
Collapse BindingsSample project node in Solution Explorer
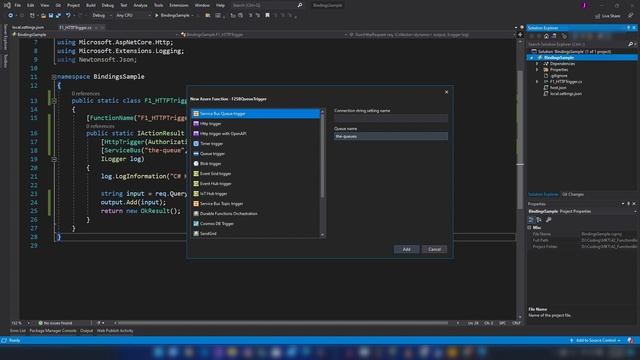coord(531,58)
